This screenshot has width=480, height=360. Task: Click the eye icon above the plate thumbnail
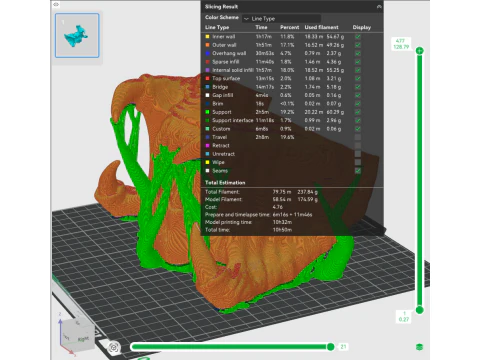(x=56, y=5)
